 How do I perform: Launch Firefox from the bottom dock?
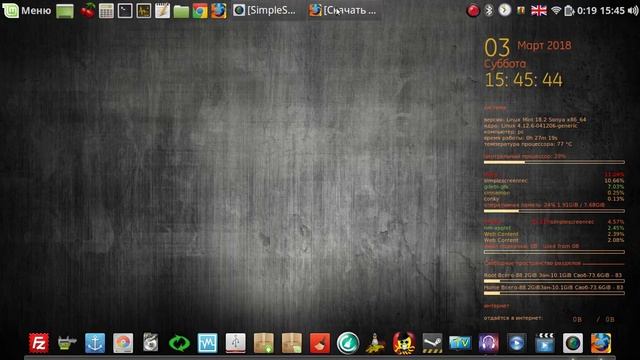pyautogui.click(x=601, y=343)
